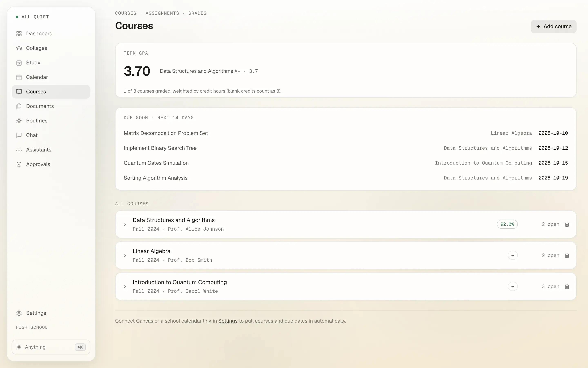Open the Approvals page

(51, 164)
